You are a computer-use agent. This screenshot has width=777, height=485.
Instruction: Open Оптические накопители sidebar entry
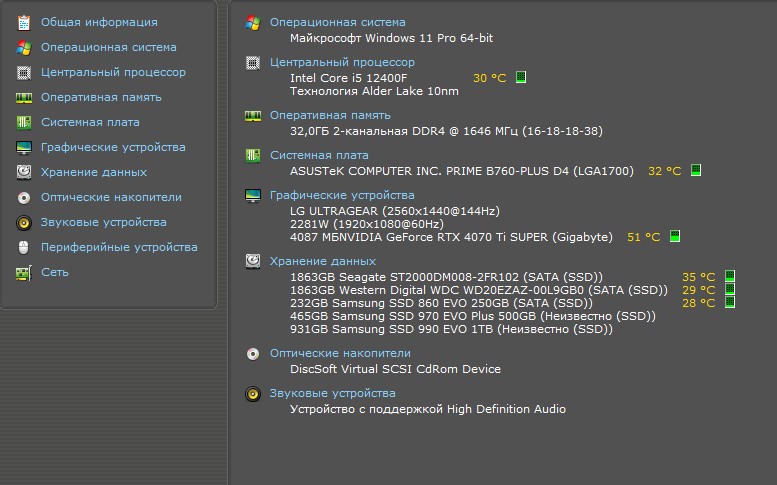(x=111, y=197)
